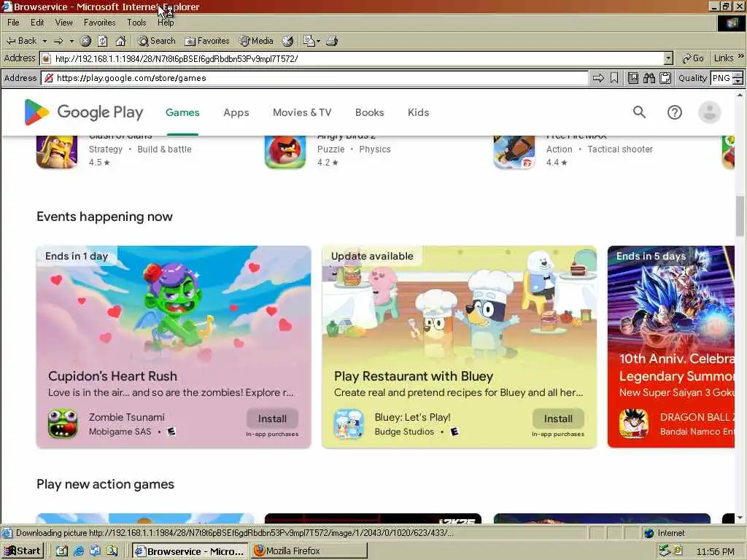The width and height of the screenshot is (747, 560).
Task: Expand the Links toolbar chevron
Action: 741,56
